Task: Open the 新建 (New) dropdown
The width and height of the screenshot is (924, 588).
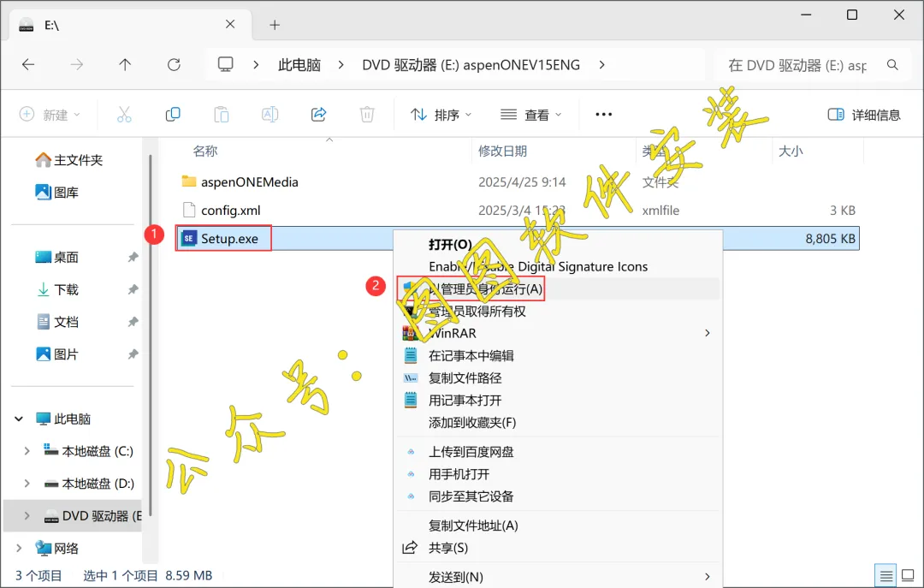Action: pyautogui.click(x=50, y=115)
